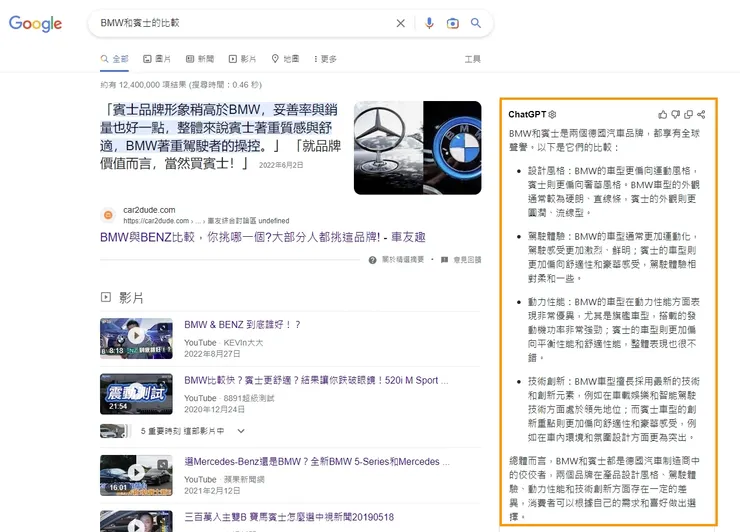Open the 更多 menu
Screen dimensions: 740x532
click(x=325, y=59)
